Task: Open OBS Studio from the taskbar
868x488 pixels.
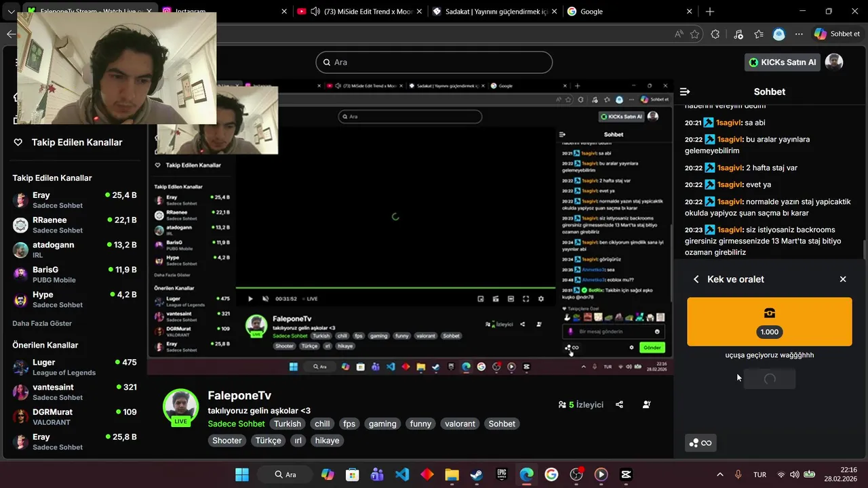Action: click(576, 474)
